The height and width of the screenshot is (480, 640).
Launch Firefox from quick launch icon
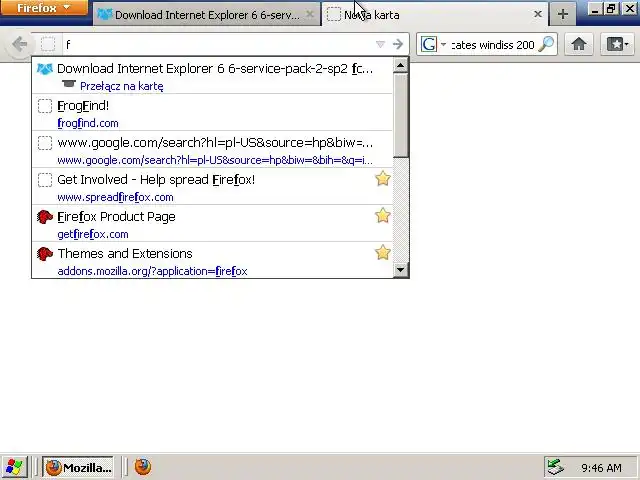(142, 467)
